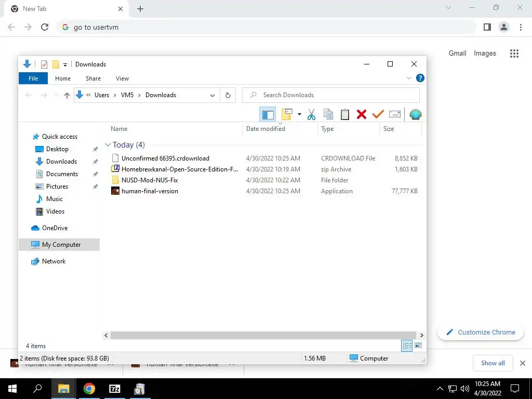Open the Chrome side panel icon
The height and width of the screenshot is (399, 532).
click(x=487, y=27)
